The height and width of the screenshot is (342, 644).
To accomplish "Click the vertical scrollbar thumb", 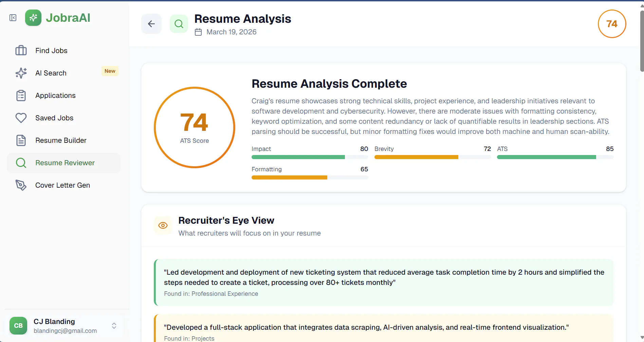I will pos(642,41).
